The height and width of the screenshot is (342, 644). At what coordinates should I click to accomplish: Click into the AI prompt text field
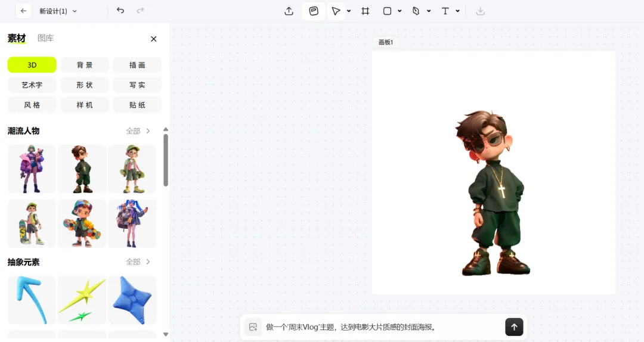pos(382,327)
